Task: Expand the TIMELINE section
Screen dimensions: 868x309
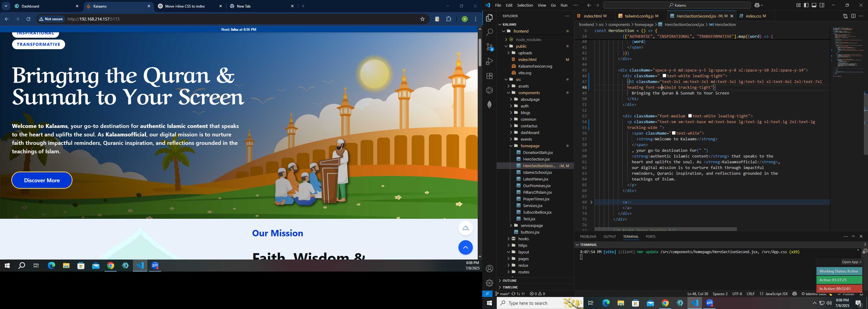Action: click(535, 287)
